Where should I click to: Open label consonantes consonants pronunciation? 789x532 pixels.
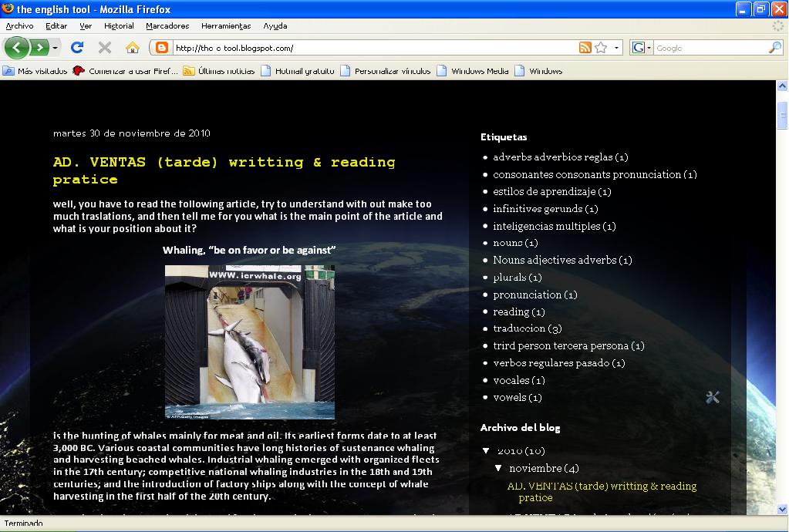[587, 174]
